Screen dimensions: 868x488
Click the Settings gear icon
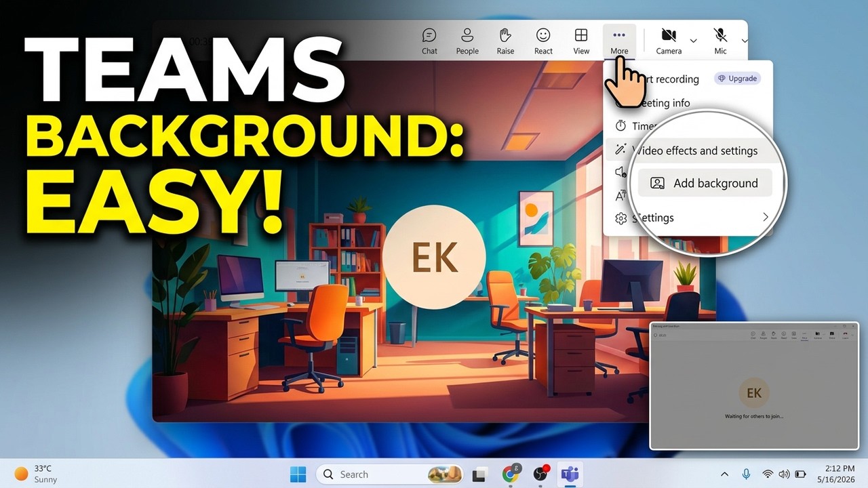pos(620,218)
